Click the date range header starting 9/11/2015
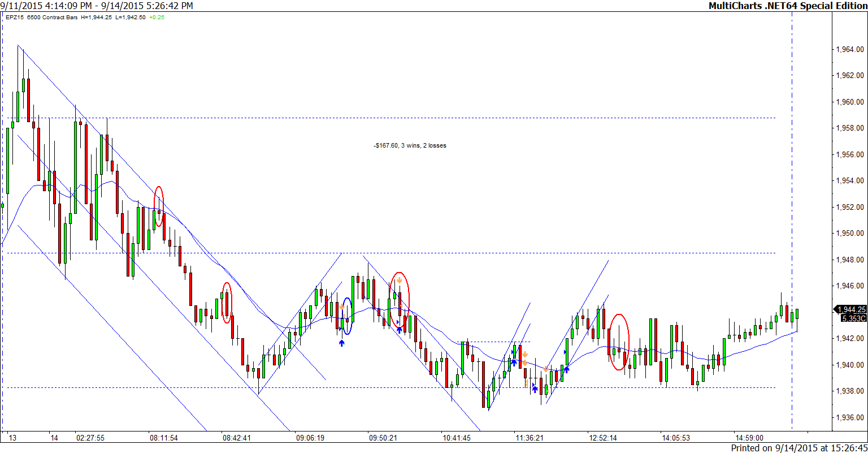 pyautogui.click(x=97, y=6)
